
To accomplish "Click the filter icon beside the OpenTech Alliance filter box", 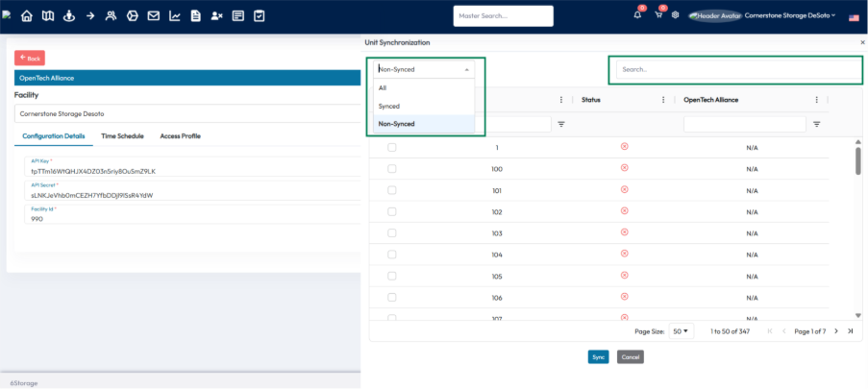I will tap(816, 124).
